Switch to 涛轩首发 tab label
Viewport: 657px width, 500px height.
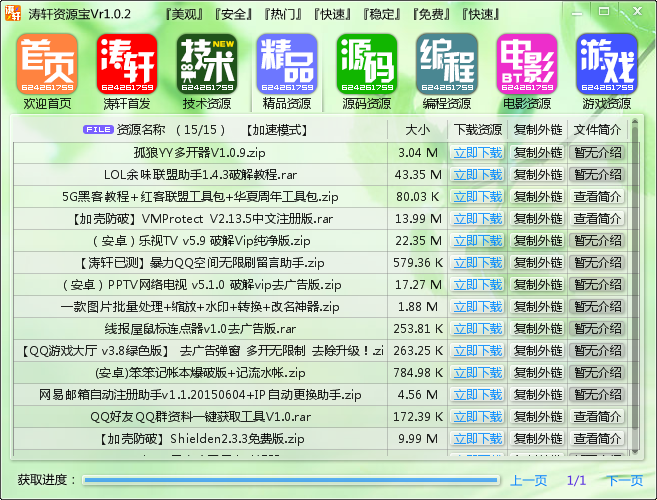127,104
